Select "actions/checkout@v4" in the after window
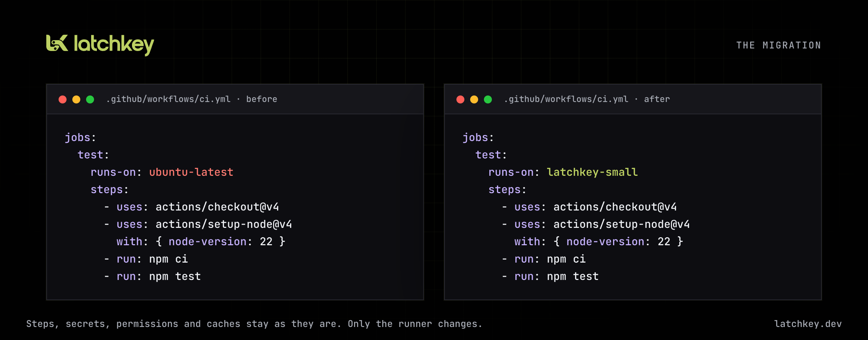The height and width of the screenshot is (340, 868). point(615,207)
